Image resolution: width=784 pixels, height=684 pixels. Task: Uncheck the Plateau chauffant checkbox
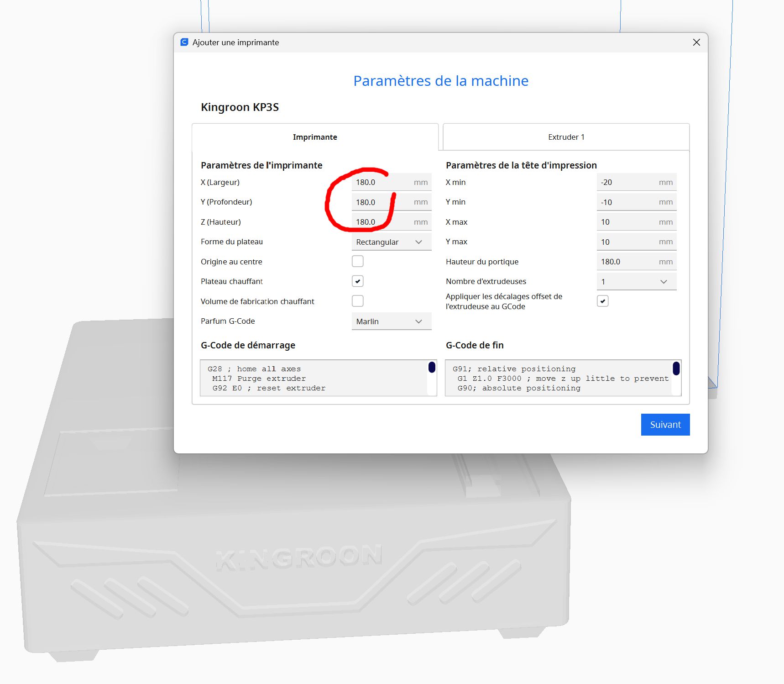pyautogui.click(x=358, y=281)
